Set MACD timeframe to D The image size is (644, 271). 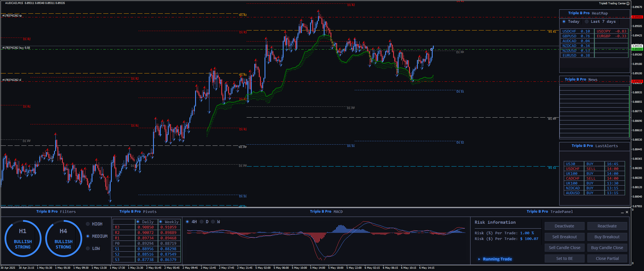click(202, 222)
